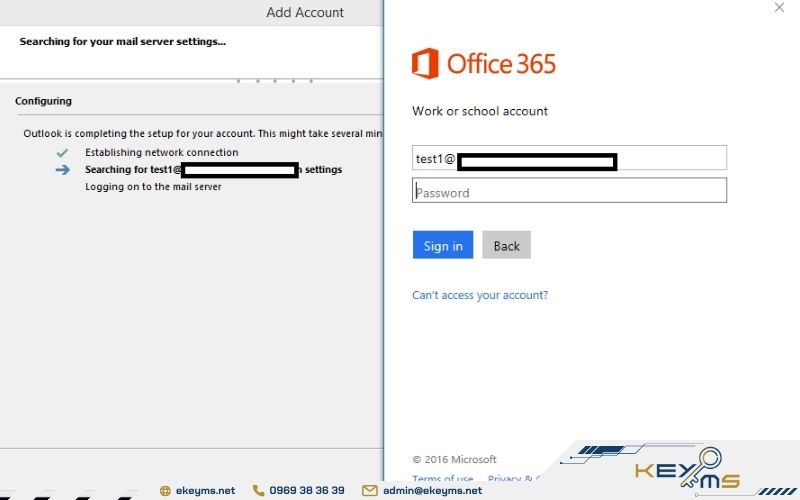Click the email field containing test1@
The image size is (800, 500).
pyautogui.click(x=569, y=158)
